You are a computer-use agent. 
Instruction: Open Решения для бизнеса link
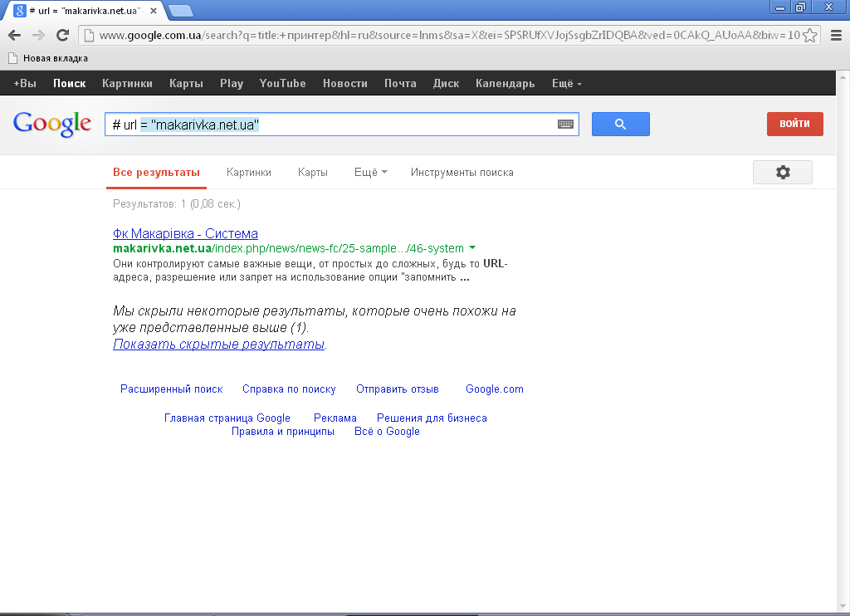(x=432, y=418)
